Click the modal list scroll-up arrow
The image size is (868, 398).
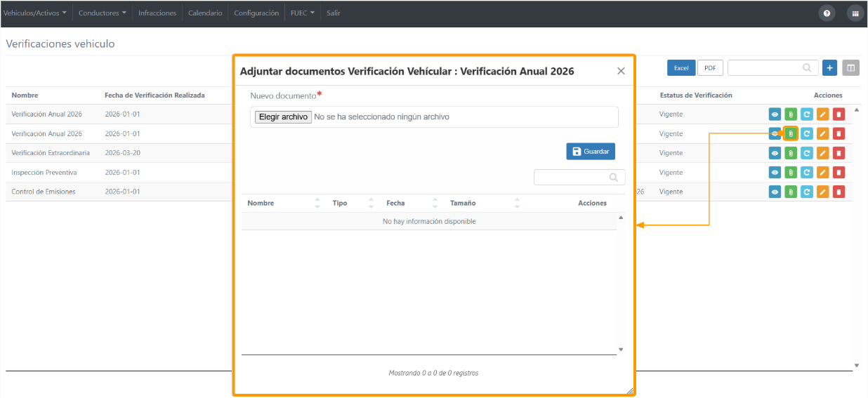[x=621, y=218]
